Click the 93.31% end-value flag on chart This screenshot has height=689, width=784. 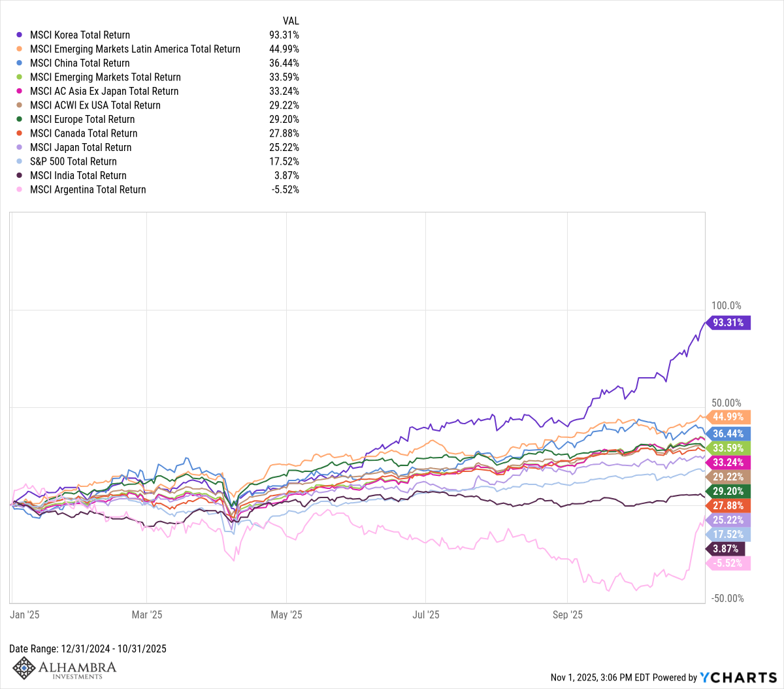728,322
